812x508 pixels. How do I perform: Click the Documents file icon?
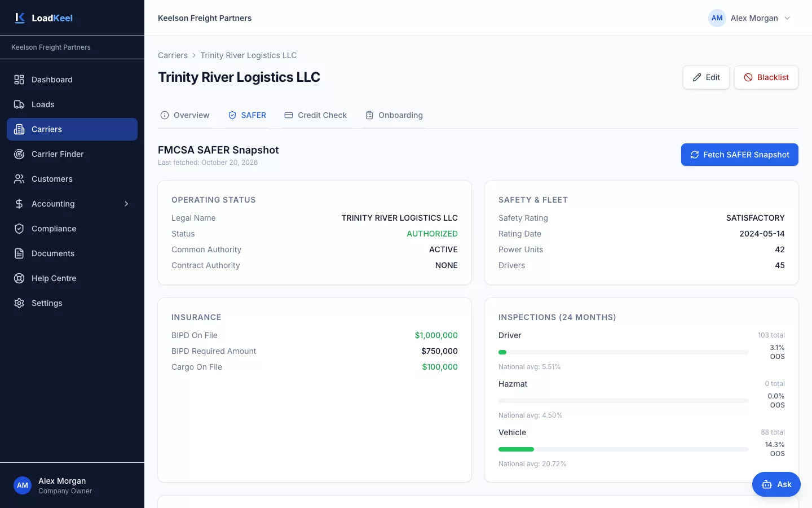click(19, 253)
